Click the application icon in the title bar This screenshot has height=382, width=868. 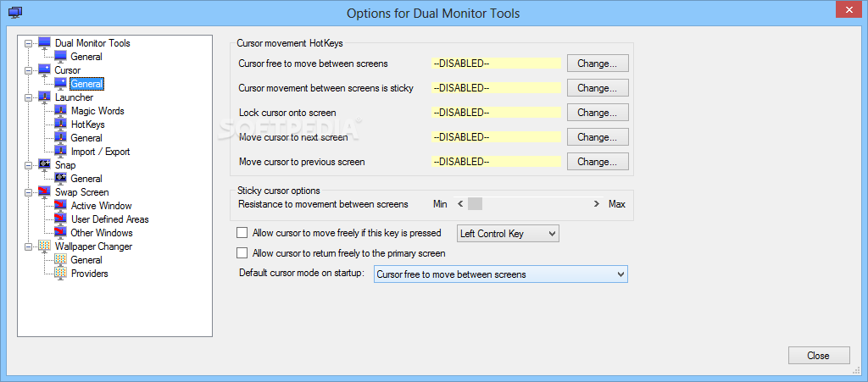(16, 12)
